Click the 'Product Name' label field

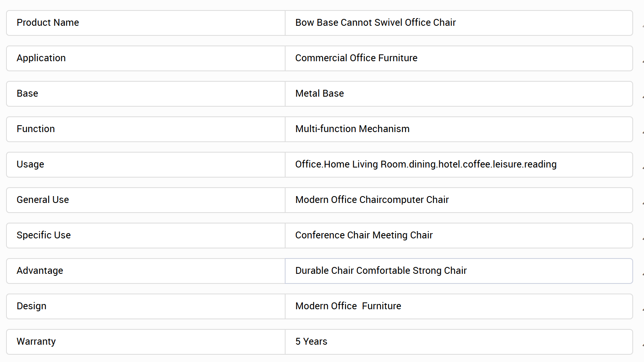[146, 23]
